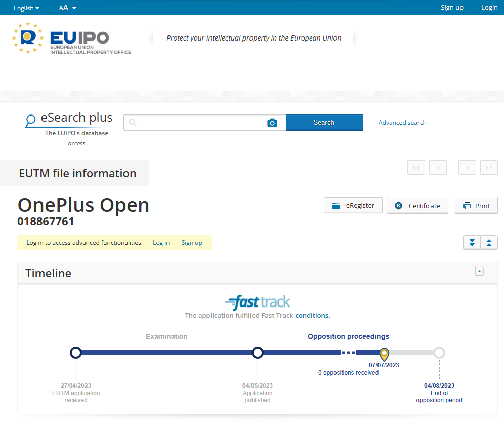Open the AA text size dropdown
The height and width of the screenshot is (421, 504).
click(67, 8)
